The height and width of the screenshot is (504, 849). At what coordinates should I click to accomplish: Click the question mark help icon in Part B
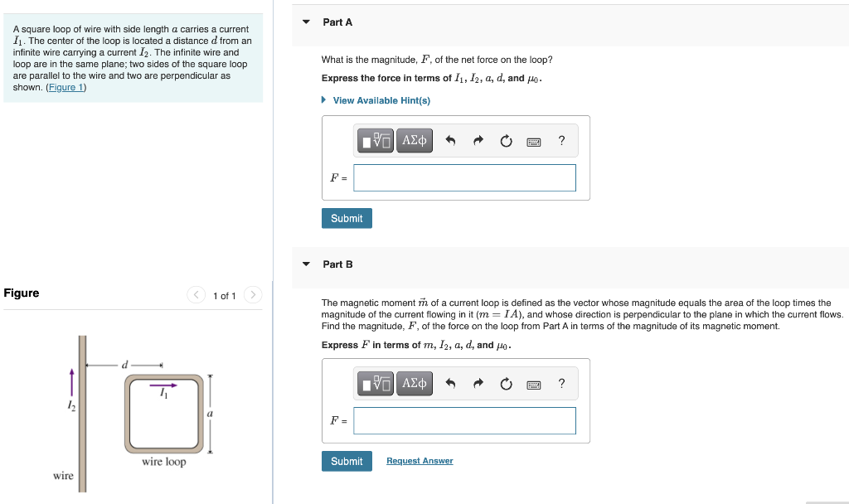(561, 383)
